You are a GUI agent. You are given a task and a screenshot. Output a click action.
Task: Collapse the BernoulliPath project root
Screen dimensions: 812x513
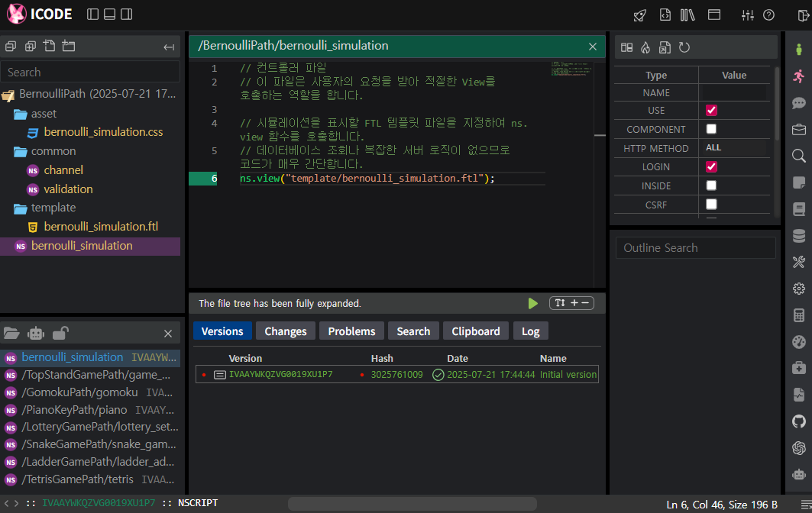8,95
